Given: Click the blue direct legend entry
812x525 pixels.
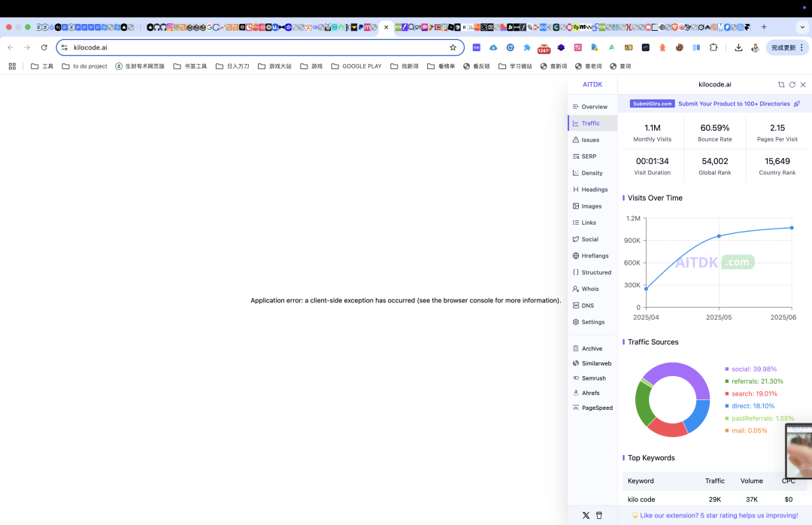Looking at the screenshot, I should click(x=750, y=406).
